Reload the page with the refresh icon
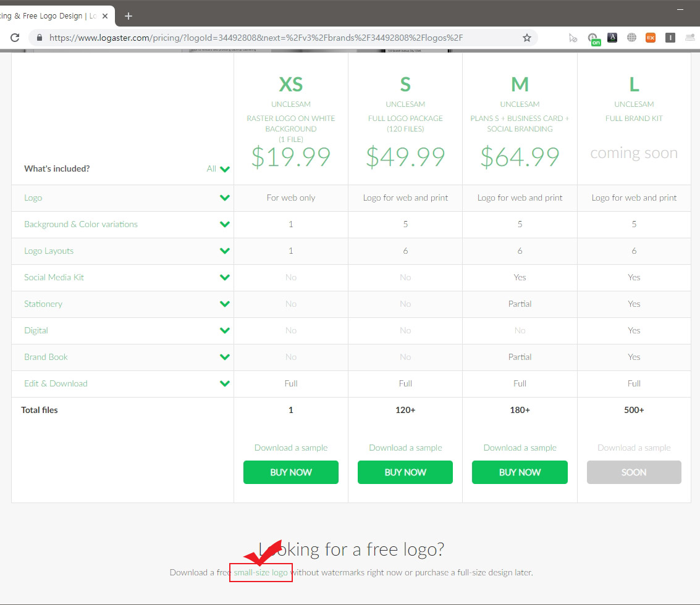The width and height of the screenshot is (700, 605). click(15, 38)
